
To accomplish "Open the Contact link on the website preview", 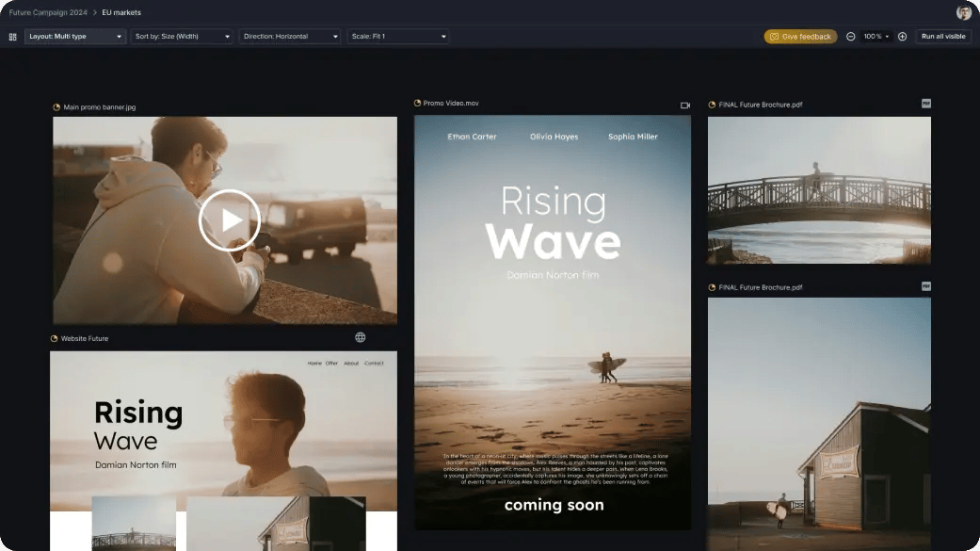I will click(374, 363).
